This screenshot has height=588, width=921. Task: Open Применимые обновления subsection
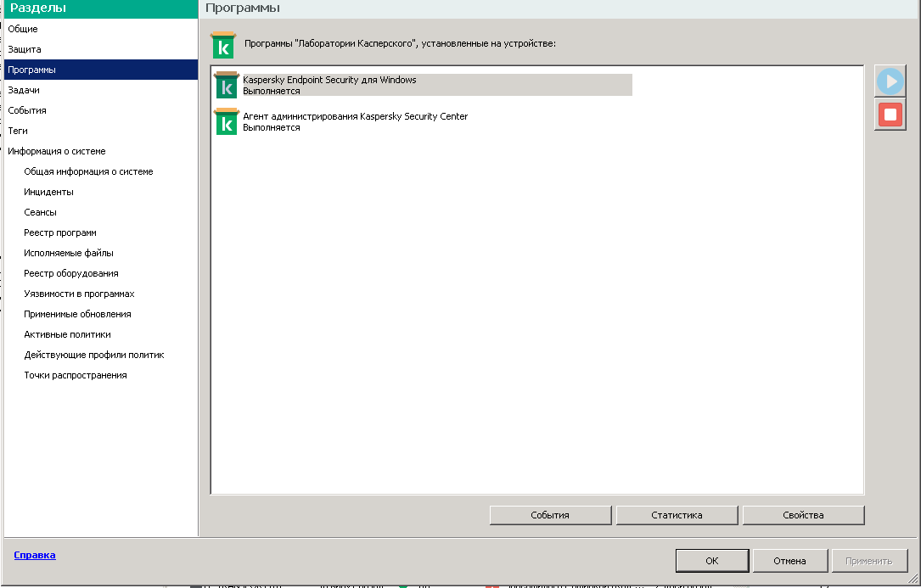[x=77, y=314]
